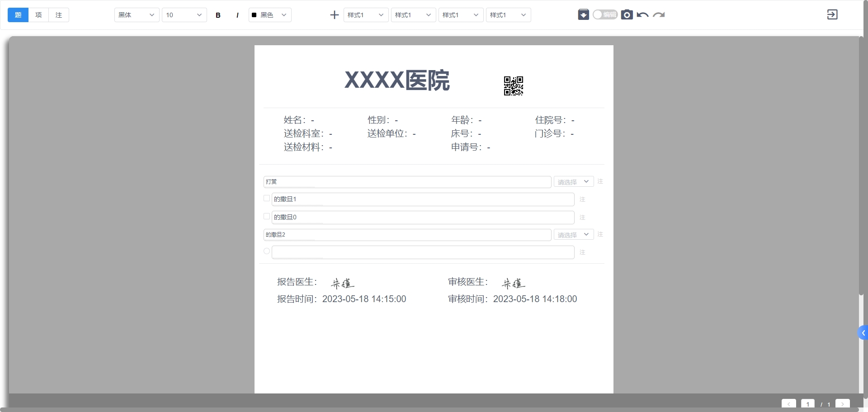
Task: Open the 黑色 color dropdown
Action: pos(270,15)
